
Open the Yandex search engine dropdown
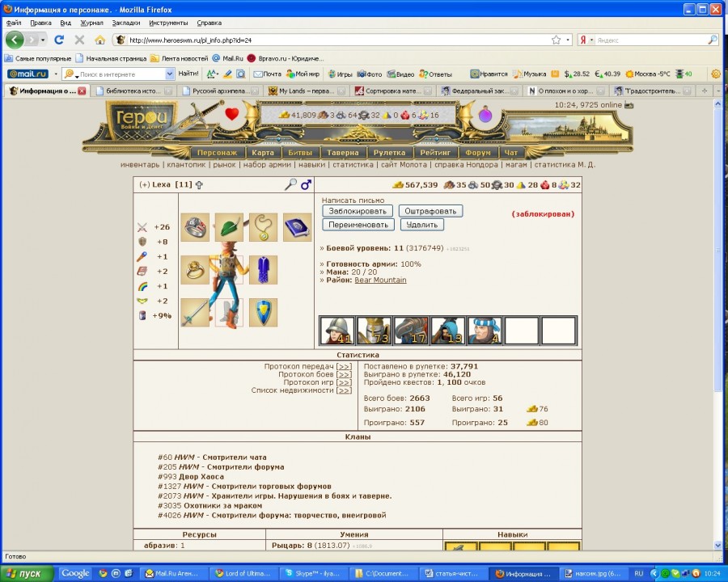(591, 40)
